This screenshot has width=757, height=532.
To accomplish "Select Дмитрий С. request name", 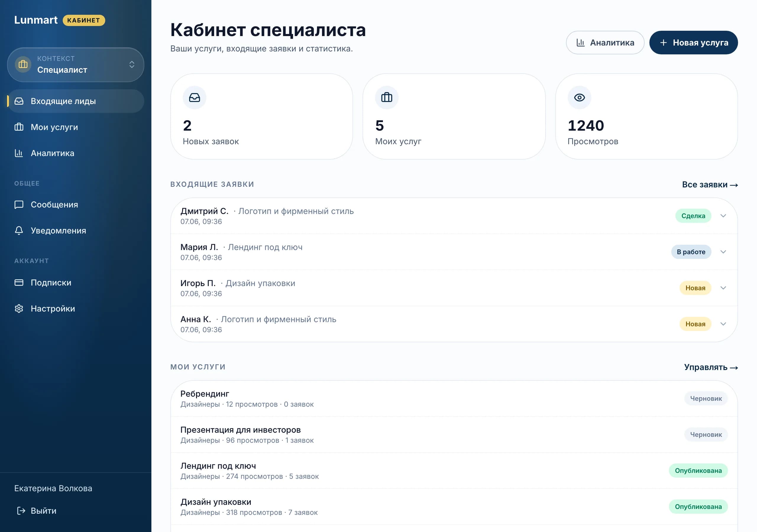I will 204,211.
